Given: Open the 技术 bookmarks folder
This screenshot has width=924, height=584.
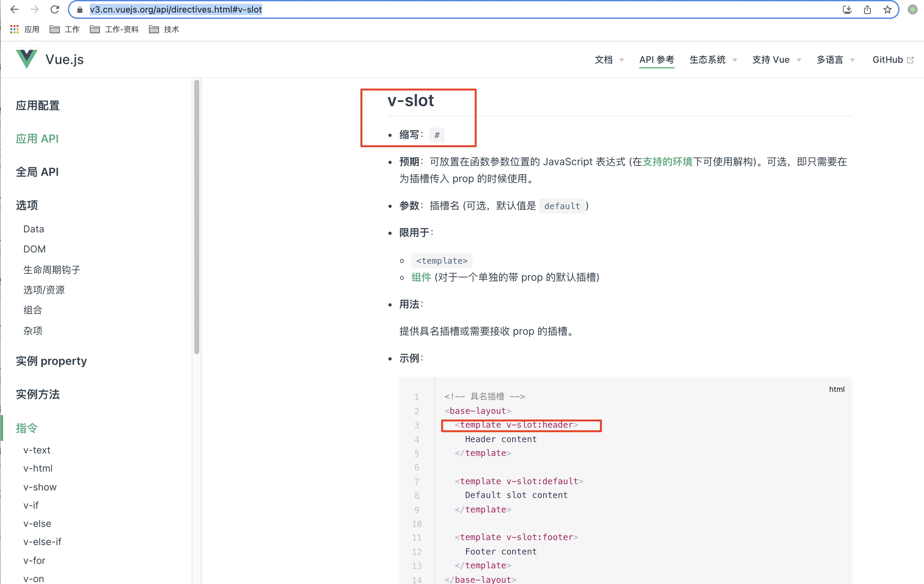Looking at the screenshot, I should pyautogui.click(x=164, y=29).
